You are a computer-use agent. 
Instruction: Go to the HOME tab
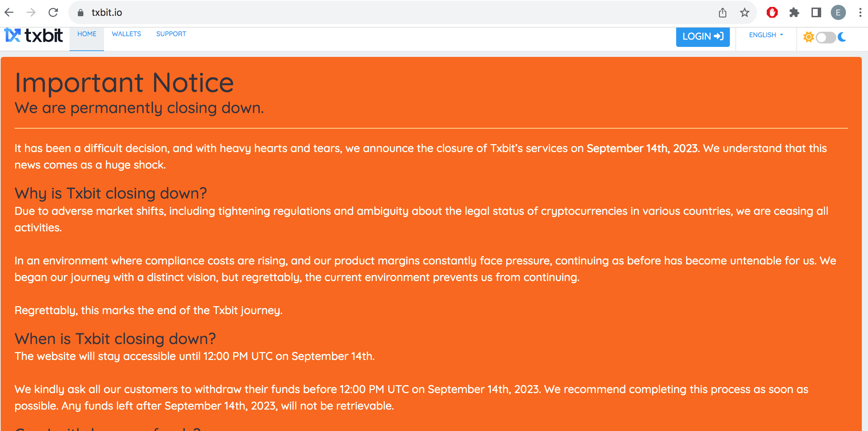click(x=87, y=34)
